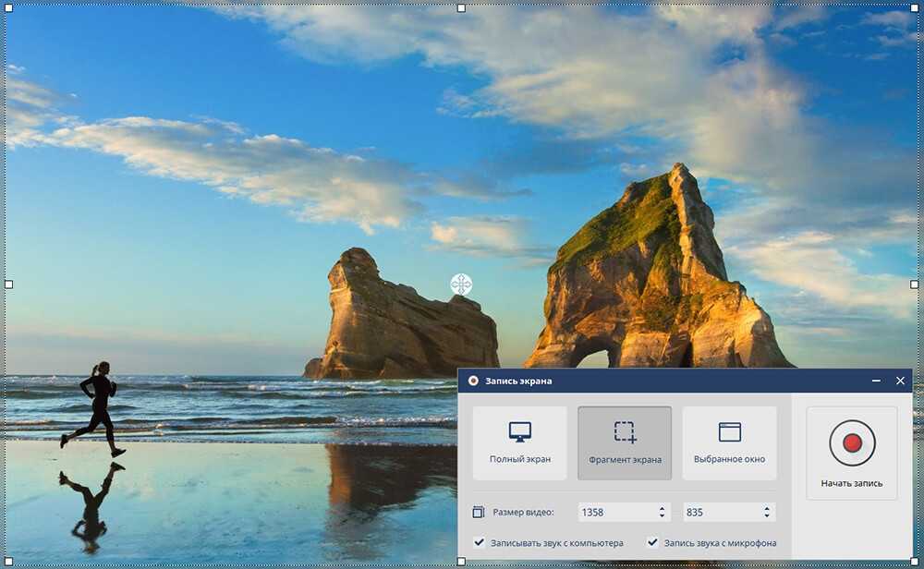Disable Записывать звук с компьютера checkbox

click(x=479, y=543)
